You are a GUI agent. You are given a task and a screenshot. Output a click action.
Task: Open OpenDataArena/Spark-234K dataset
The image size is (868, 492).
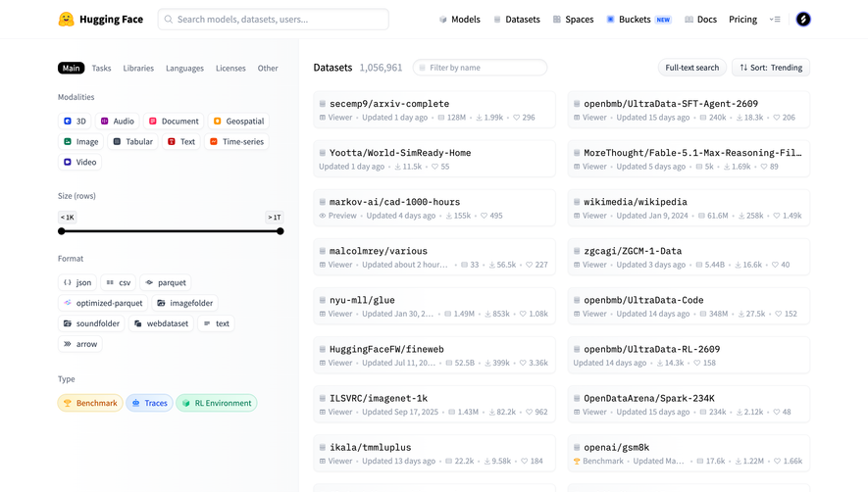click(689, 405)
